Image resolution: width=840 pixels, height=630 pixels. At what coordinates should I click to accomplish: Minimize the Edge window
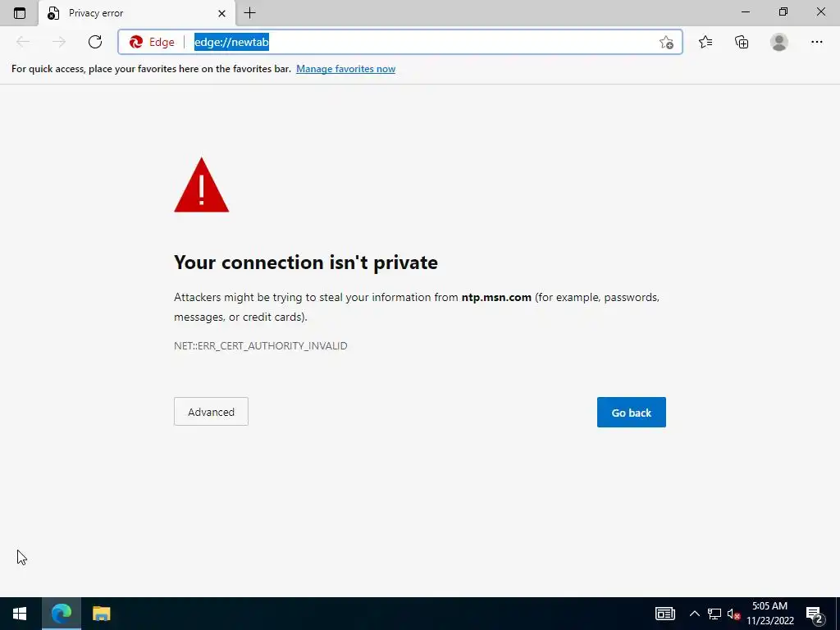[745, 11]
